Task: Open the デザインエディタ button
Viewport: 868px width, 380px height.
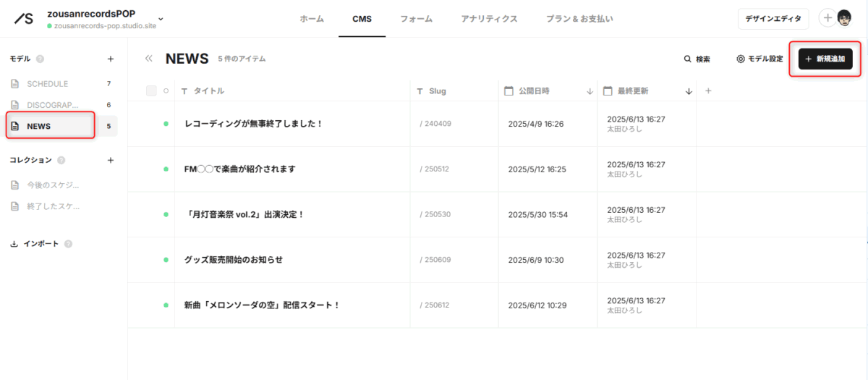Action: point(773,19)
